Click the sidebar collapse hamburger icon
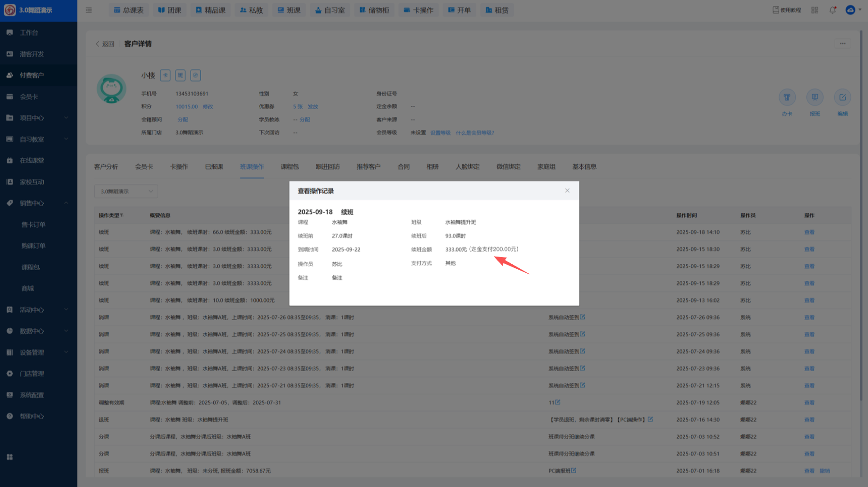The image size is (868, 487). (89, 10)
